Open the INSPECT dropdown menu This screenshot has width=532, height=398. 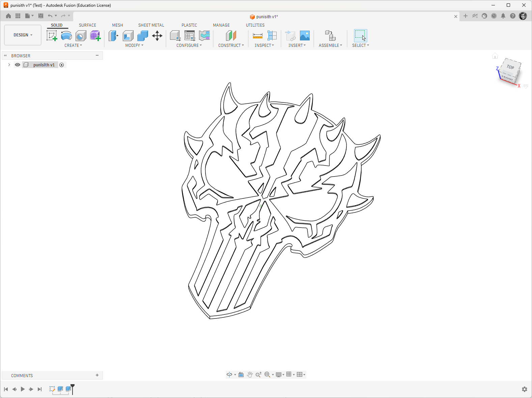coord(264,45)
